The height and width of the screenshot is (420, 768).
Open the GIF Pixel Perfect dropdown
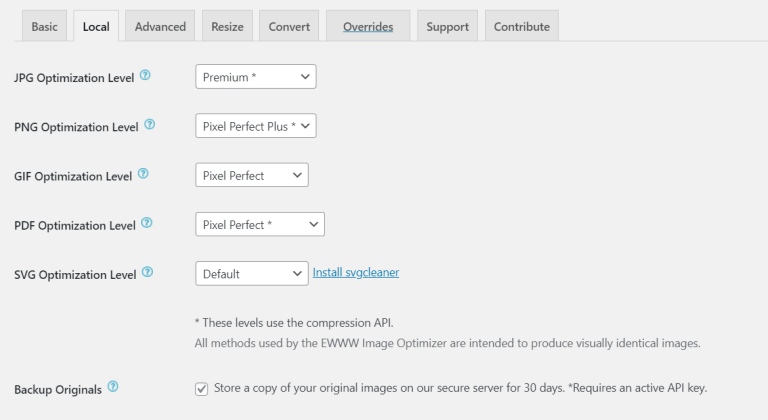252,175
